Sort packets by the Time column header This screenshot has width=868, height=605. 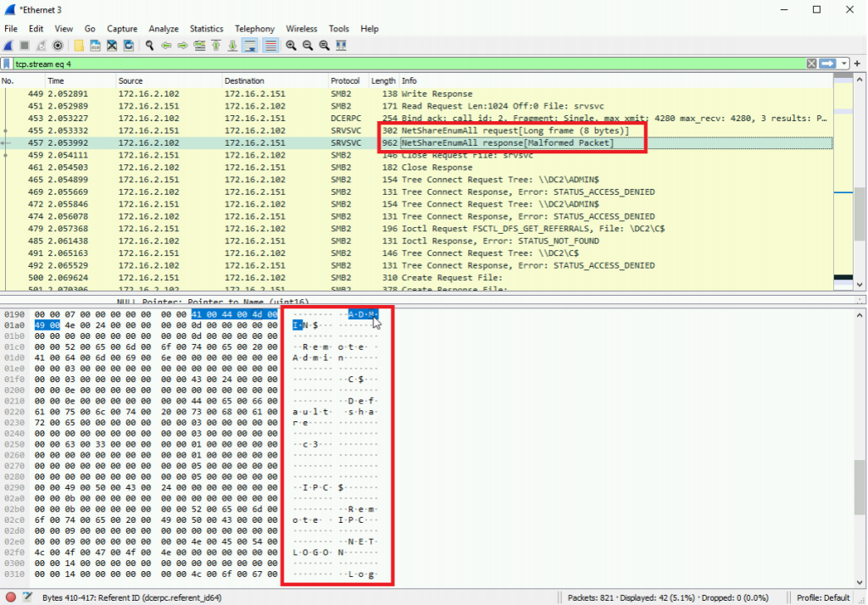click(81, 80)
